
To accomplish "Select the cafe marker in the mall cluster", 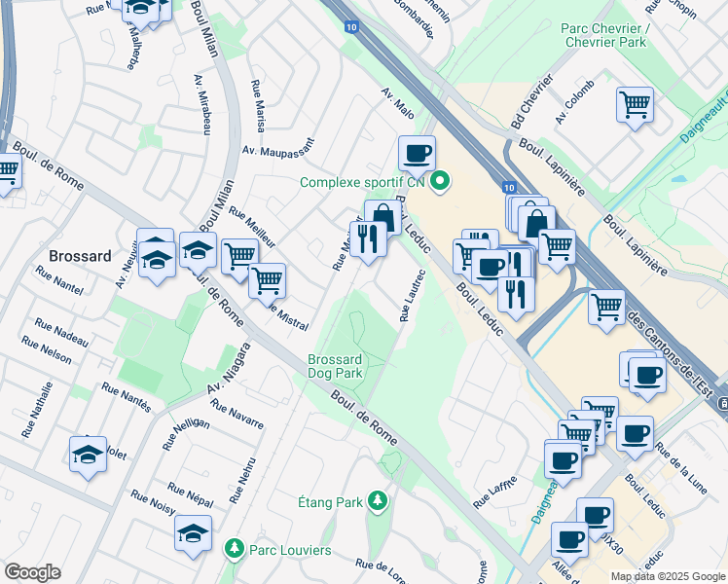I will coord(490,269).
